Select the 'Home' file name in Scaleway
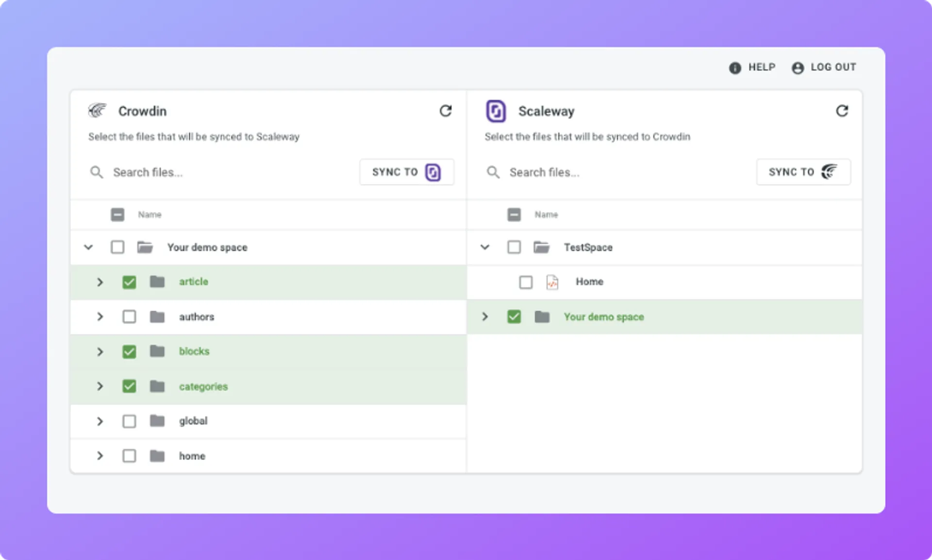This screenshot has width=932, height=560. click(589, 281)
